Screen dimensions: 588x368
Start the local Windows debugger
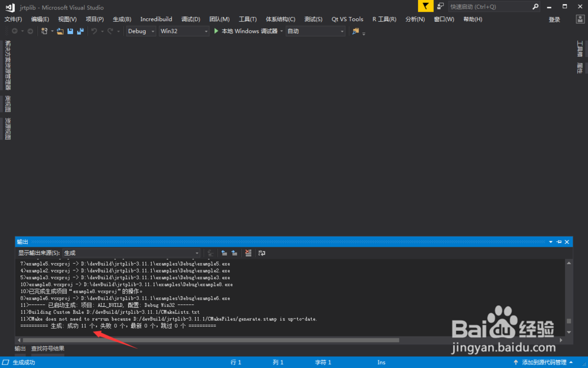point(246,31)
